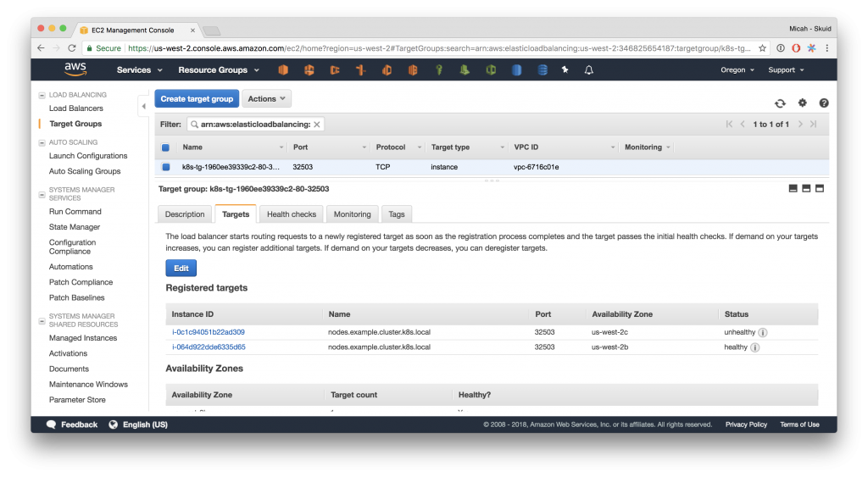868x477 pixels.
Task: Click the globe language icon
Action: [x=113, y=424]
